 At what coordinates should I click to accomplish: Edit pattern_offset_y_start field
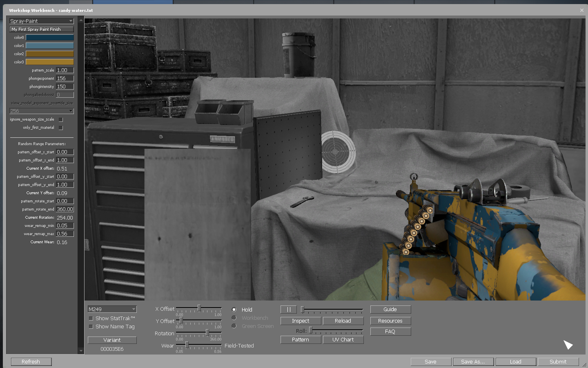[x=65, y=177]
